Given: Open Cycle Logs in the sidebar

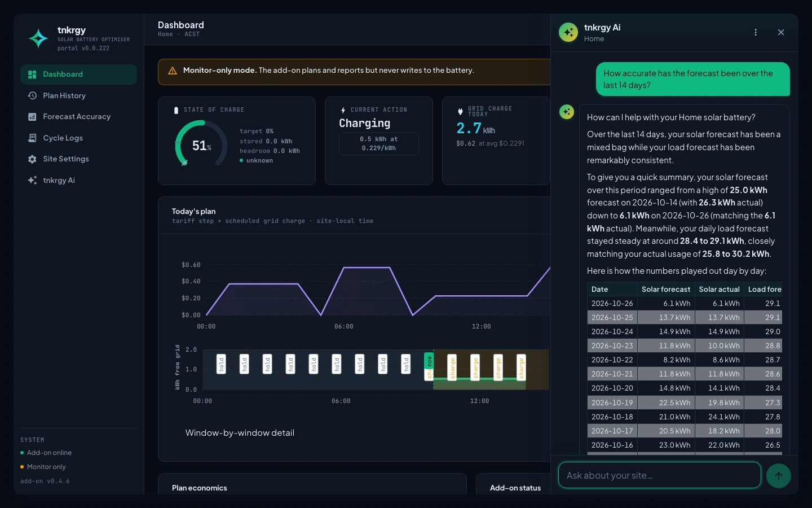Looking at the screenshot, I should pyautogui.click(x=78, y=138).
